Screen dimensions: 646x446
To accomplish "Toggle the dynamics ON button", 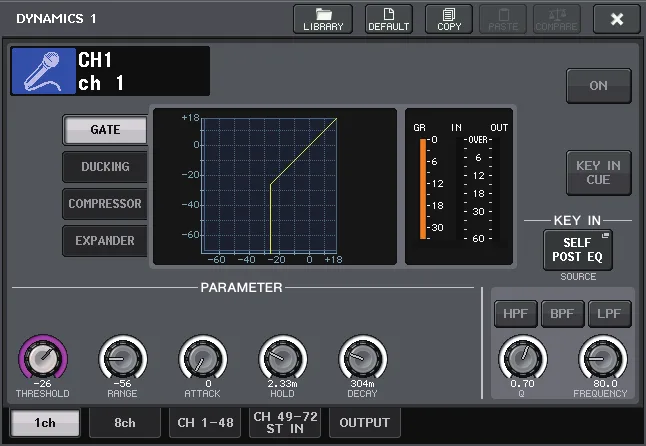I will (599, 86).
